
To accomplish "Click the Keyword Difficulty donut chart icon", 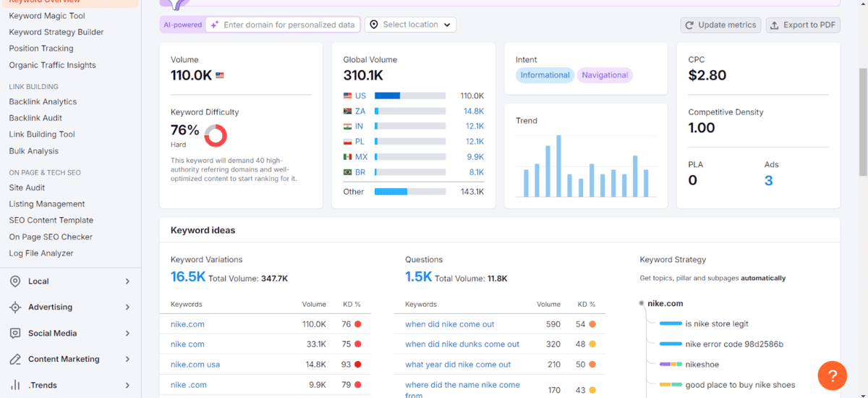I will coord(216,135).
